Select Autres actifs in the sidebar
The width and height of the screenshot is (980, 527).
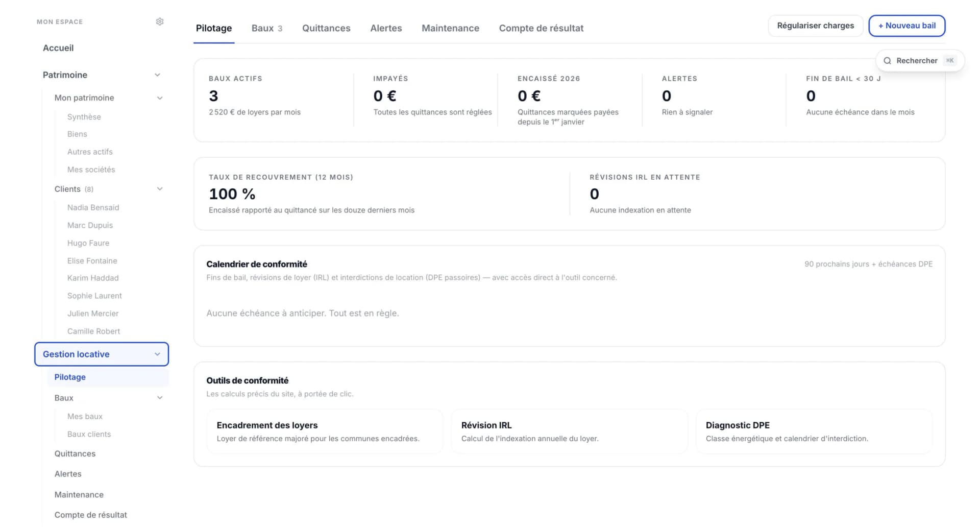90,152
